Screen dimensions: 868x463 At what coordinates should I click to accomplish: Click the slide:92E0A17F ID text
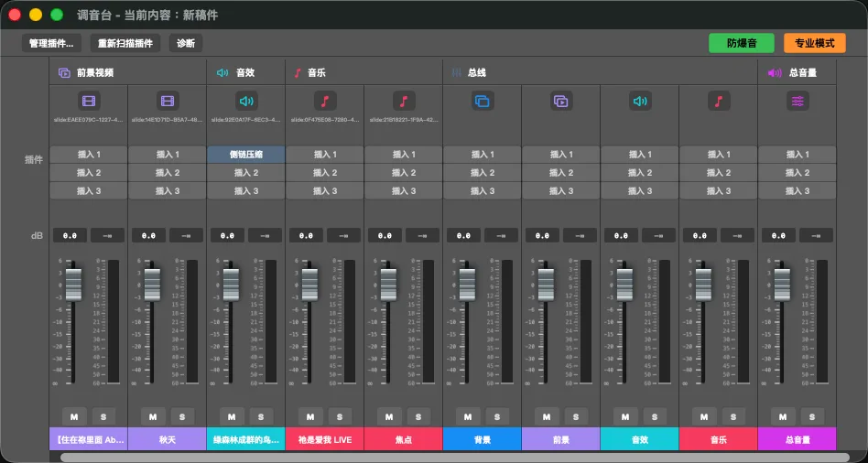click(245, 119)
